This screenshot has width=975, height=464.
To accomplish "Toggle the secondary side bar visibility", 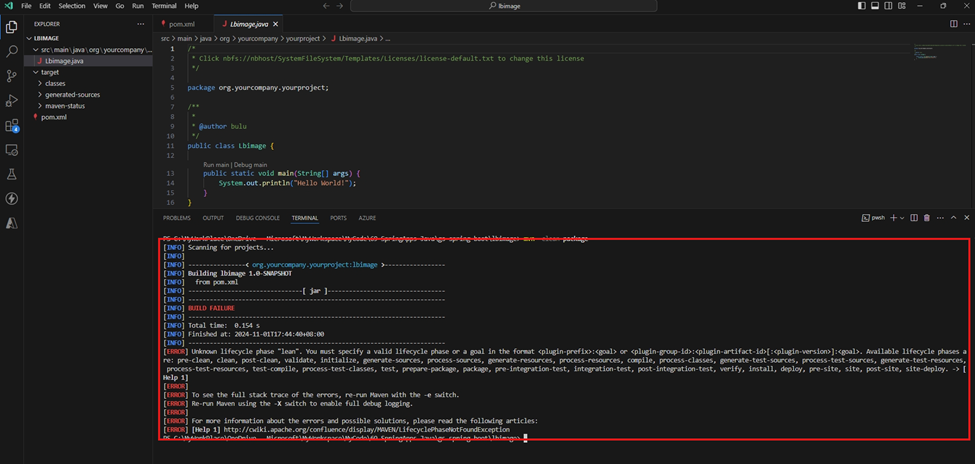I will coord(886,6).
